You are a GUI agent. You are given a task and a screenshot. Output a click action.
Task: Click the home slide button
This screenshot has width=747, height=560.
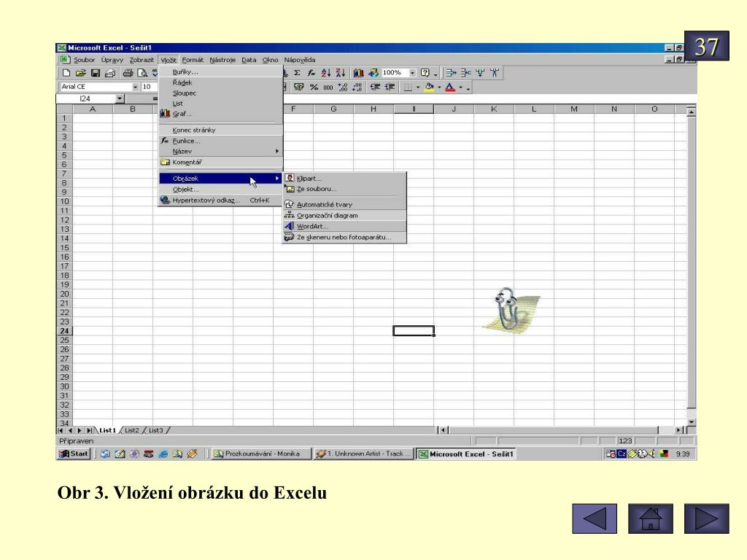coord(651,518)
